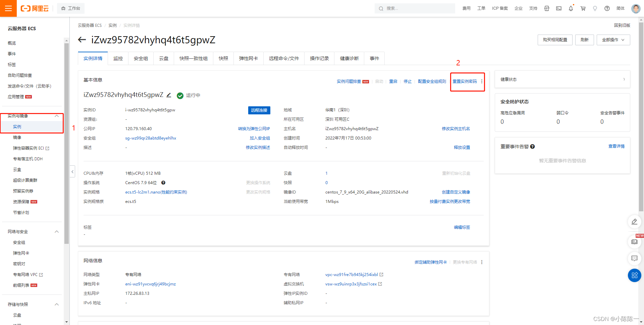Click 转换为弹性公网IP link
Screen dimensions: 644x325
click(x=254, y=129)
